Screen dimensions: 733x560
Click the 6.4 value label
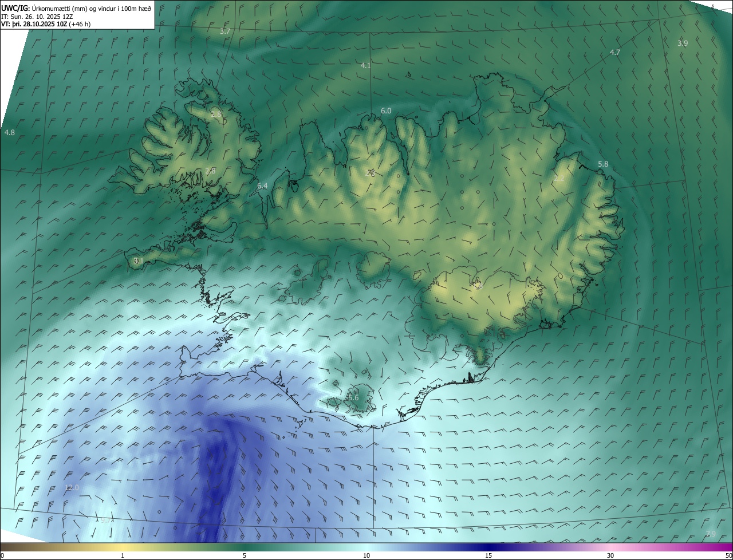click(262, 186)
